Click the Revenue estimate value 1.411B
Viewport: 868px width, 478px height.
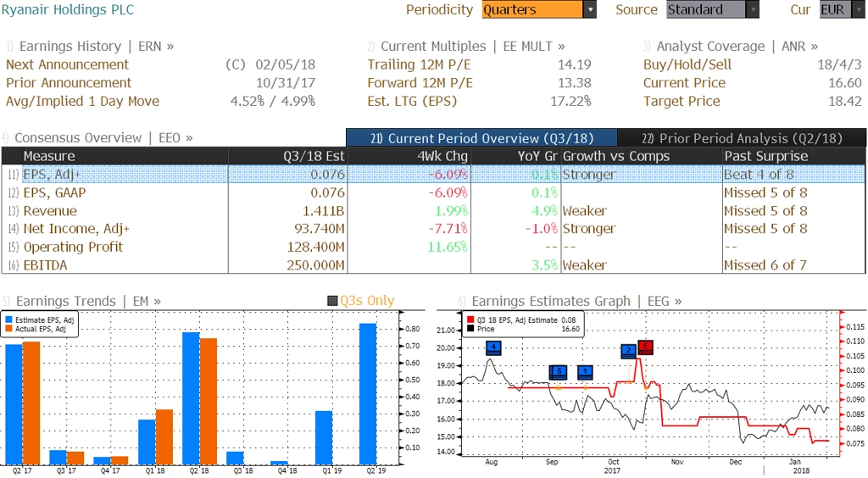(323, 211)
